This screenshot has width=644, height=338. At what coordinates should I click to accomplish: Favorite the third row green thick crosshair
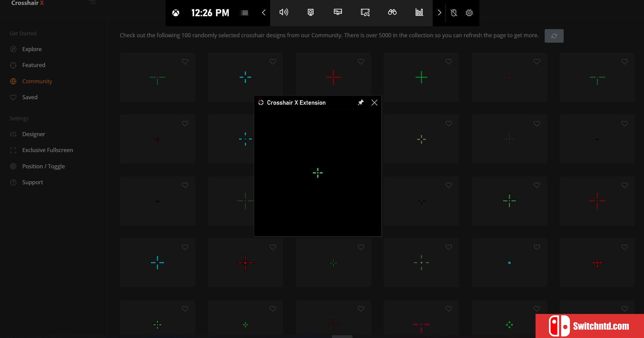point(537,185)
